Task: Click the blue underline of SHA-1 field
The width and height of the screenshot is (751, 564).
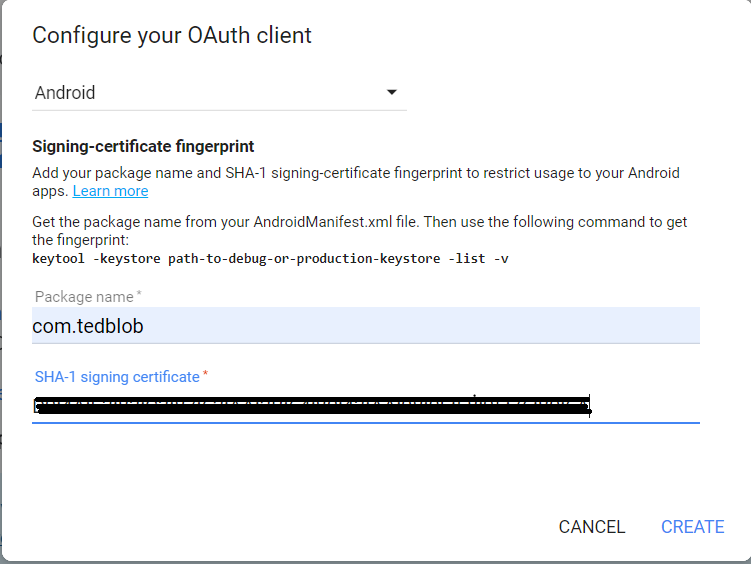Action: pyautogui.click(x=365, y=423)
